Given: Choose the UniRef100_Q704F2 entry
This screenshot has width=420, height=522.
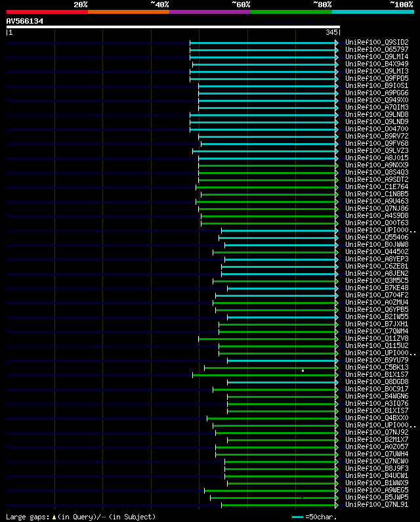Looking at the screenshot, I should pos(377,295).
